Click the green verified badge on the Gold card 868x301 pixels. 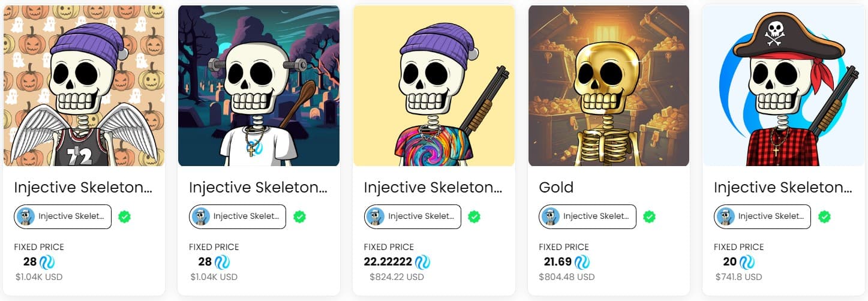point(650,216)
